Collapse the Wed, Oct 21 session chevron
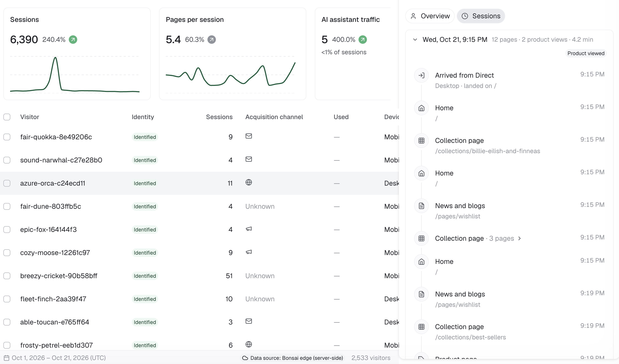The height and width of the screenshot is (364, 619). tap(415, 40)
